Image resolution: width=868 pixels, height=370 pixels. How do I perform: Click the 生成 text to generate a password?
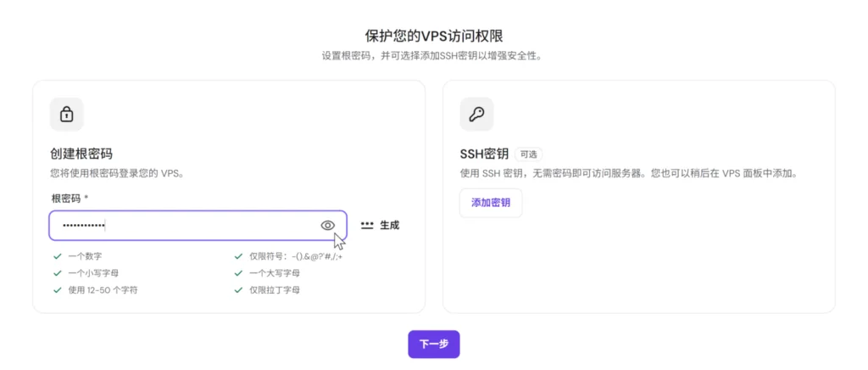click(389, 226)
